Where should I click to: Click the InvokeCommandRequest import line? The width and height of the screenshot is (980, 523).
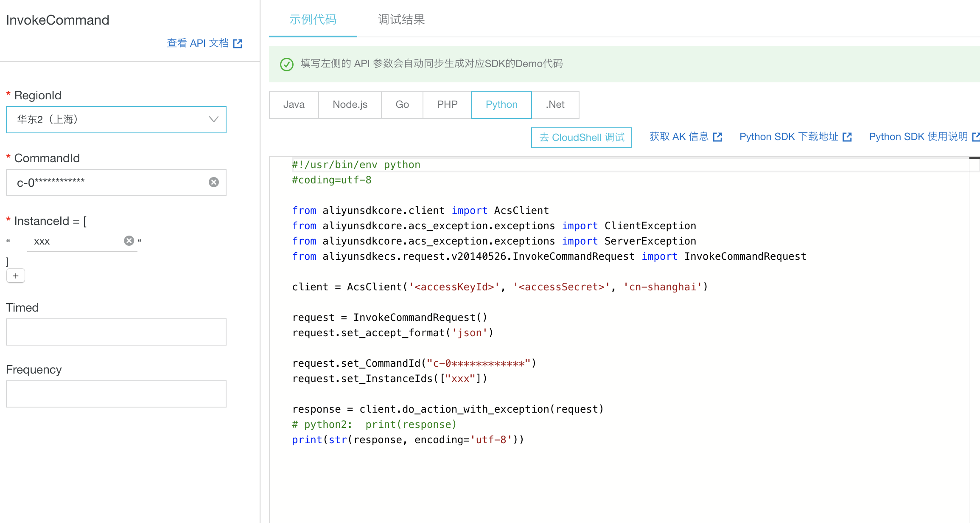[x=549, y=256]
